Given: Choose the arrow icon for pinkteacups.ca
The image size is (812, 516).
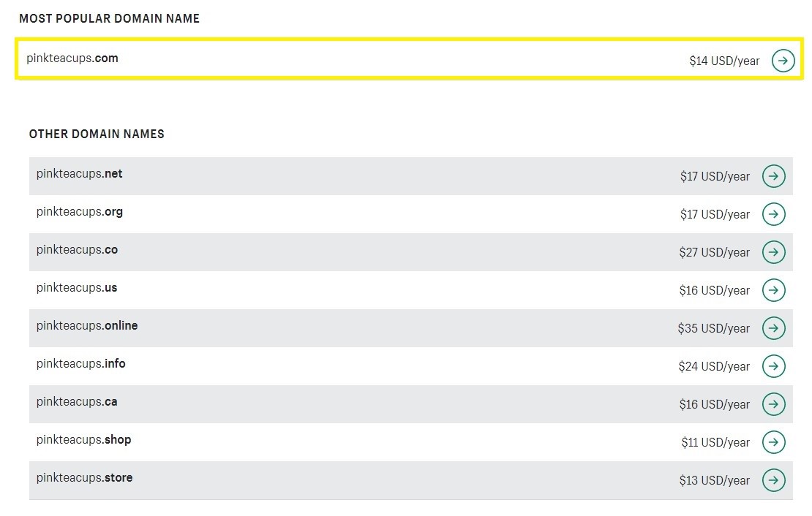Looking at the screenshot, I should [774, 404].
